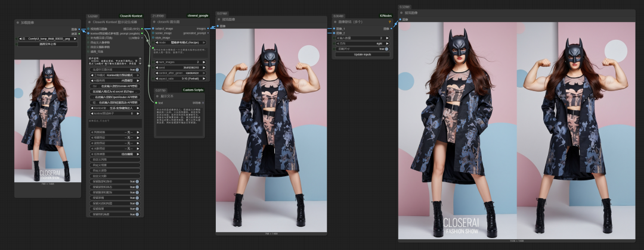Click the OpenRouter API key field
This screenshot has width=644, height=250.
(115, 97)
